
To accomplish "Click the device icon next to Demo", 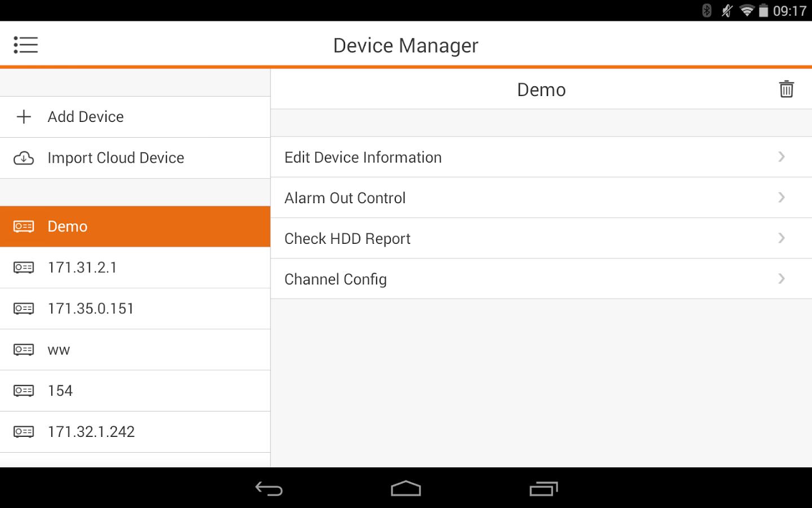I will point(23,226).
